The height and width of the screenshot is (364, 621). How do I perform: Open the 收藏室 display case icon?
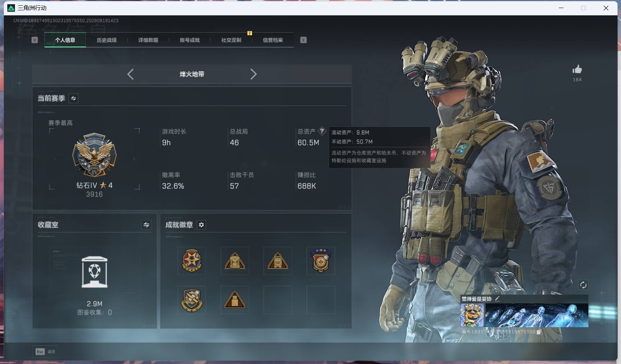[94, 272]
